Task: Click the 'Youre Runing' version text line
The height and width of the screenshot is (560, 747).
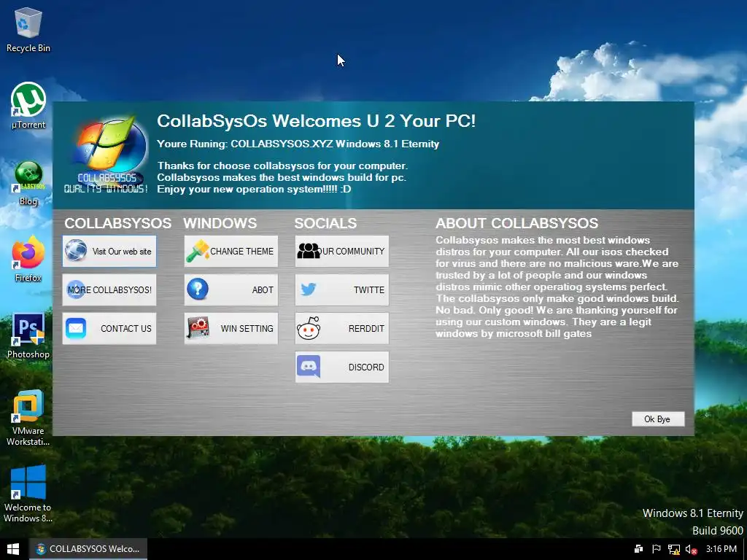Action: 298,144
